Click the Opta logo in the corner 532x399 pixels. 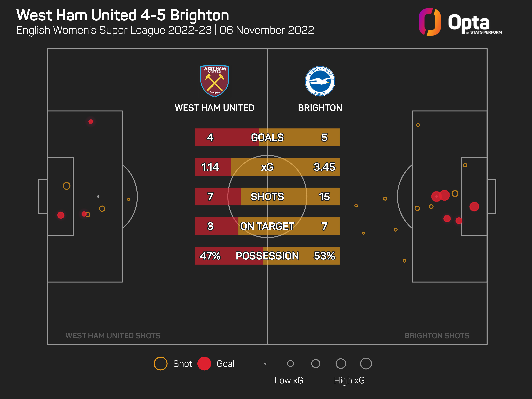click(460, 22)
